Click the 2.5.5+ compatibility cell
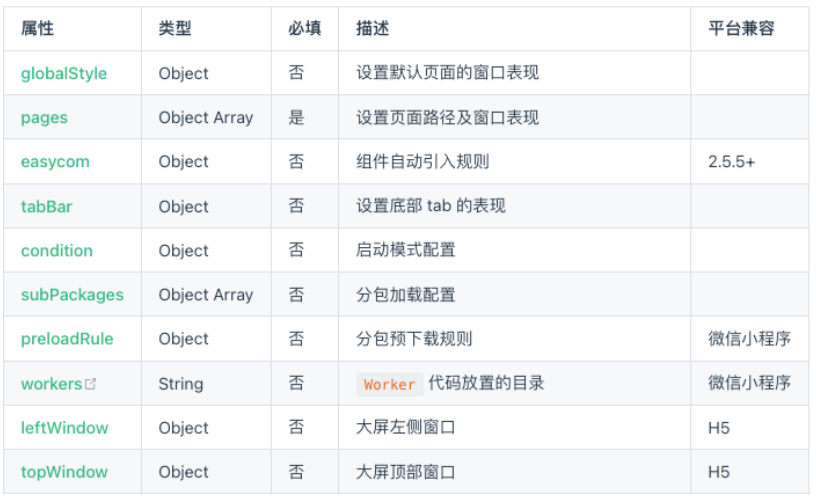The width and height of the screenshot is (816, 501). pos(731,162)
